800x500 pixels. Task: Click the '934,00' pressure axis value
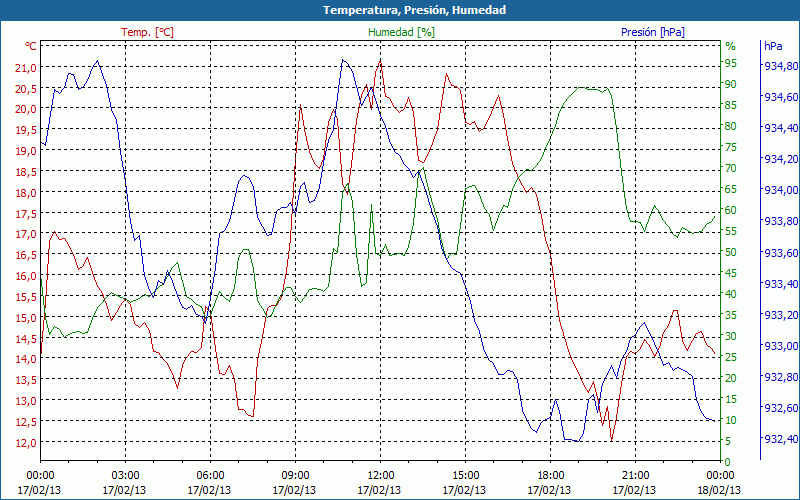[781, 190]
